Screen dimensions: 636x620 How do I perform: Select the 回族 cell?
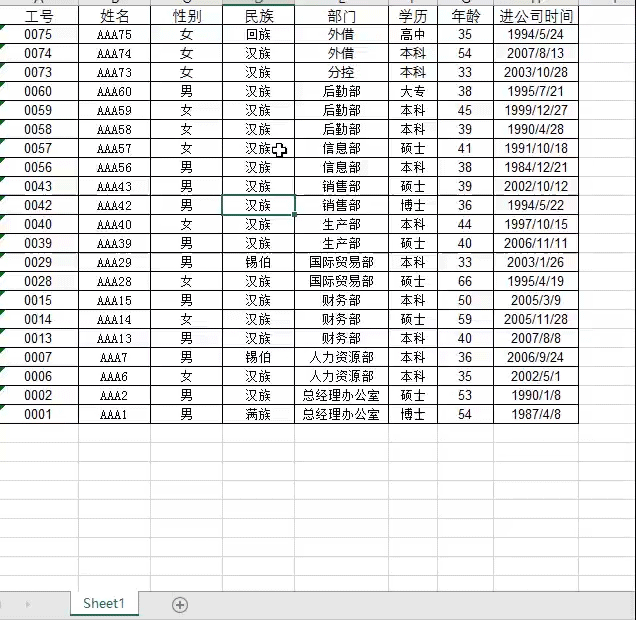tap(259, 34)
